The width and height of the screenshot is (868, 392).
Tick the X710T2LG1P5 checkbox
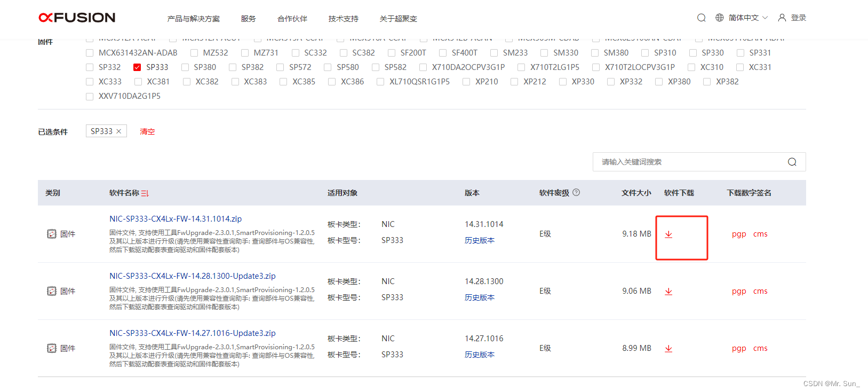point(521,67)
